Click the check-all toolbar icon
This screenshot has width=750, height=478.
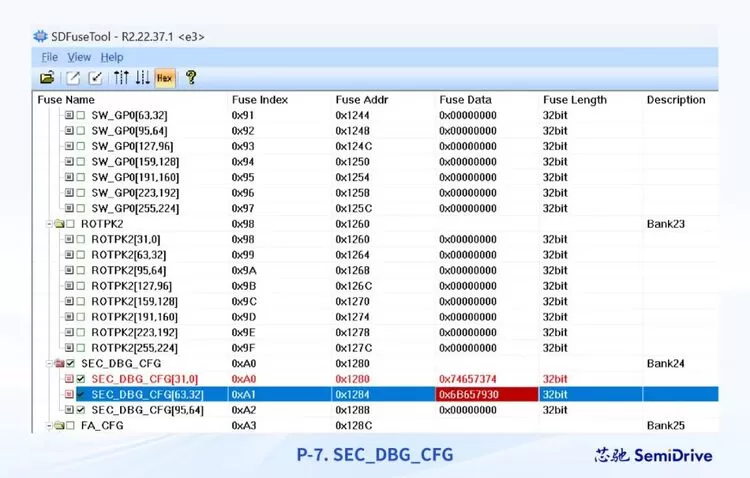pos(96,77)
